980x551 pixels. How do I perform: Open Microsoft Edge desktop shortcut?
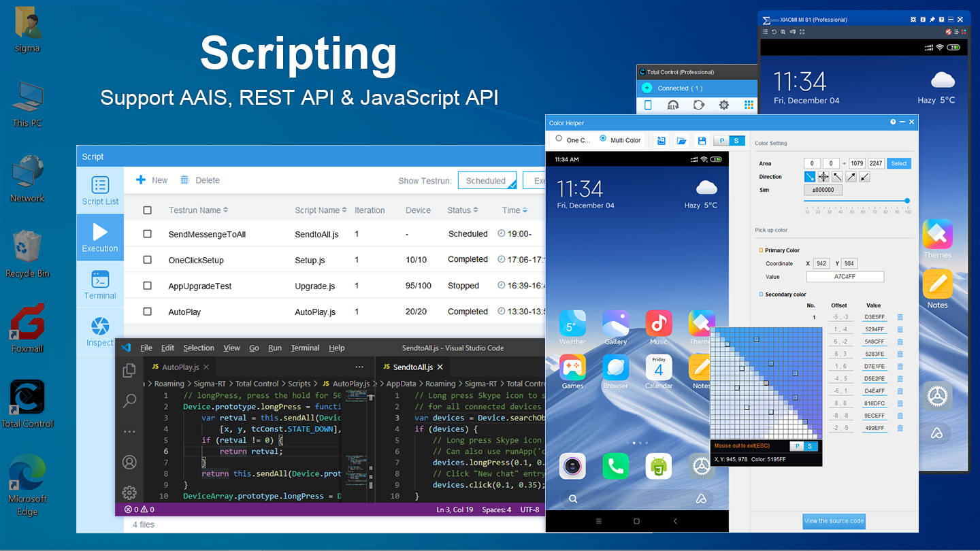(28, 484)
